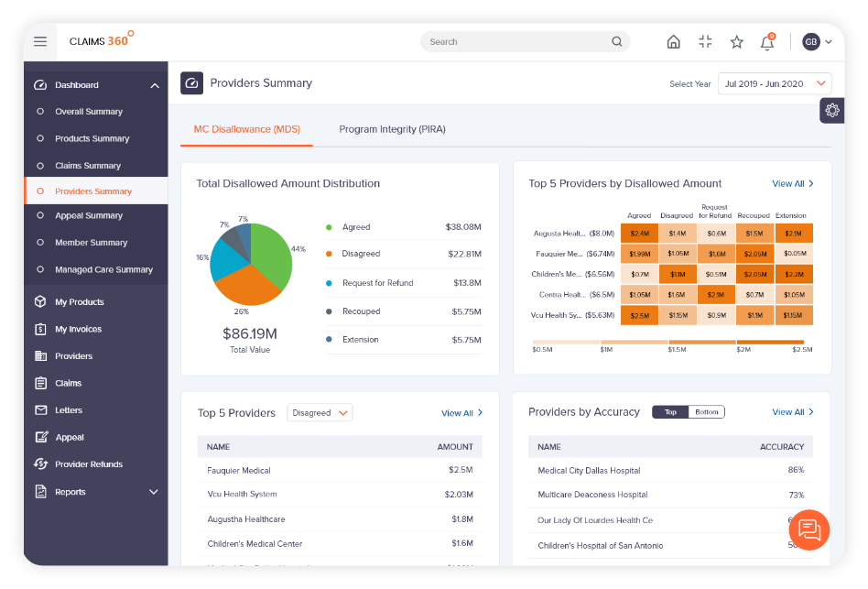The width and height of the screenshot is (868, 589).
Task: Open the Select Year dropdown
Action: pos(775,83)
